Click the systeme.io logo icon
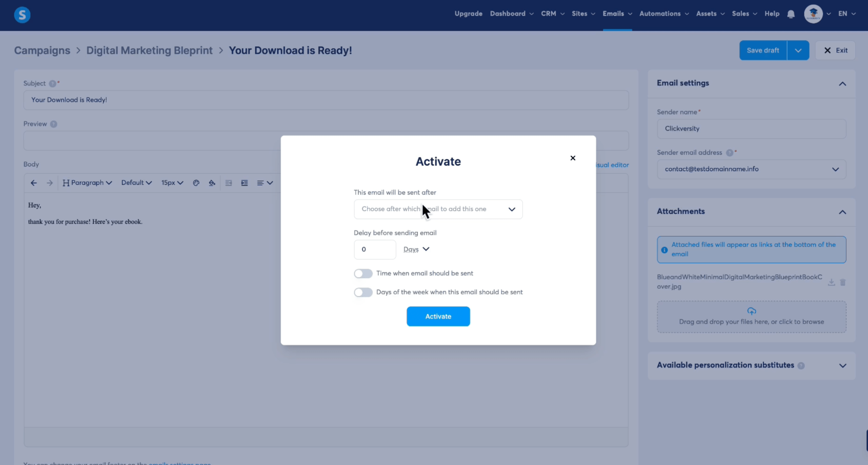Screen dimensions: 868x465 click(x=22, y=15)
